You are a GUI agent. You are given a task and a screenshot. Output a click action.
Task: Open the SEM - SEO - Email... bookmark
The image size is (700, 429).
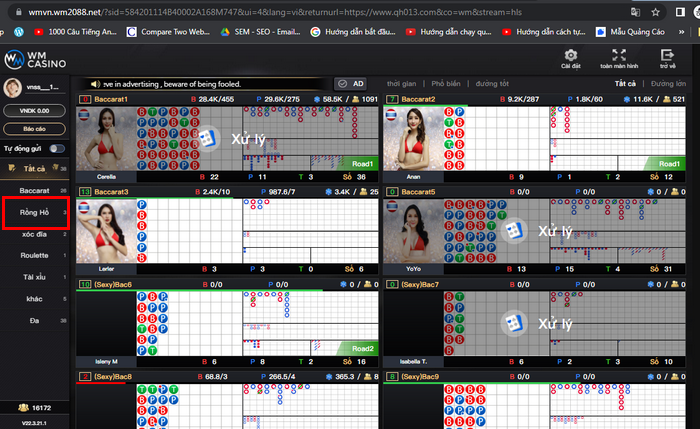pyautogui.click(x=260, y=32)
